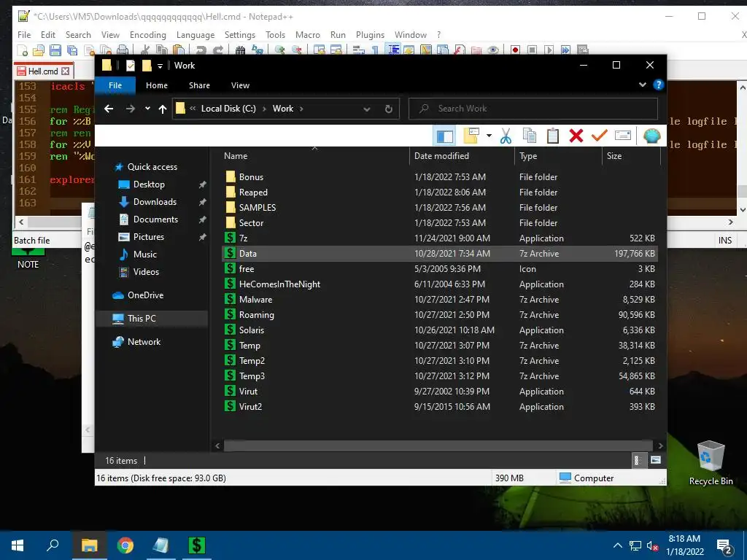This screenshot has width=747, height=560.
Task: Click the Hell.cmd tab in Notepad++
Action: pos(43,71)
